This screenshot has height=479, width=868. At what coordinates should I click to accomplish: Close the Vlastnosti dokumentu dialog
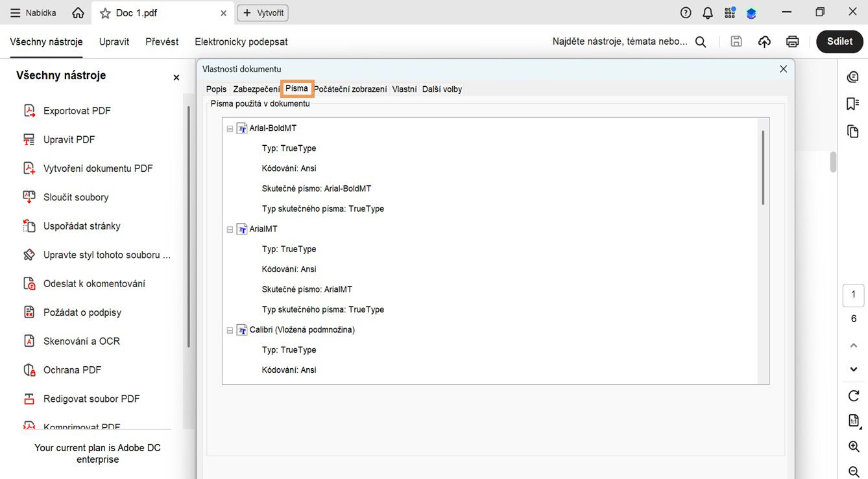(x=783, y=69)
